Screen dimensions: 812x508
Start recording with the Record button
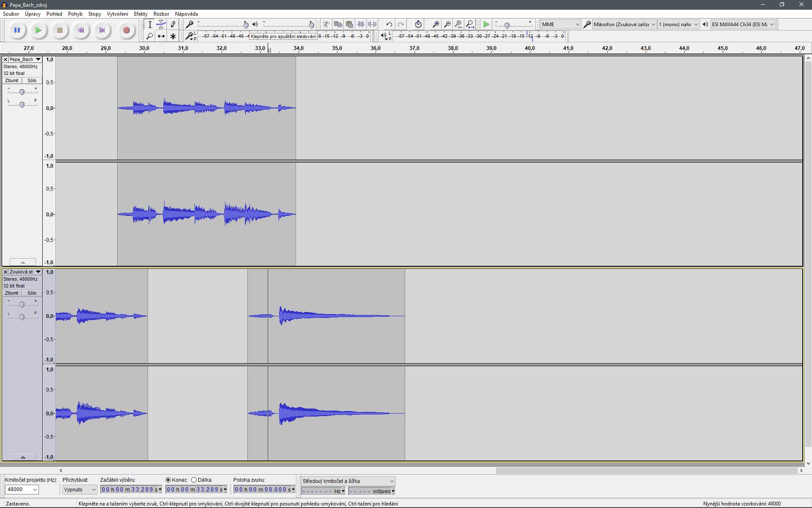[126, 30]
